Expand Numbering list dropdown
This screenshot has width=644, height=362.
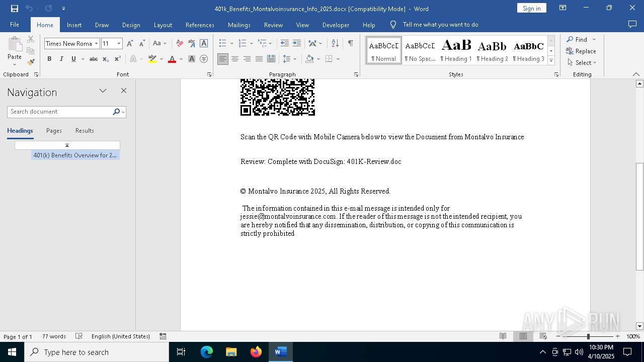point(251,44)
